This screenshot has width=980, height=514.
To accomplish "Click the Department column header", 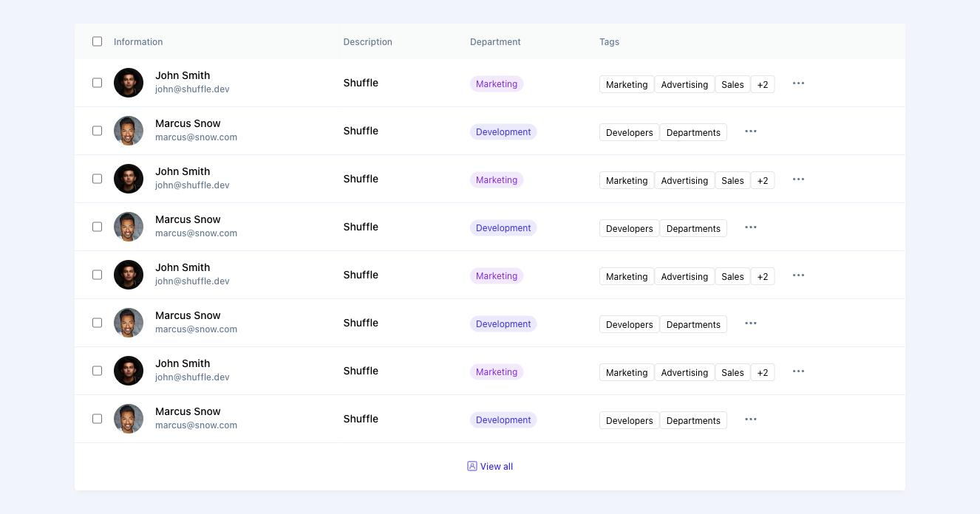I will [x=495, y=42].
